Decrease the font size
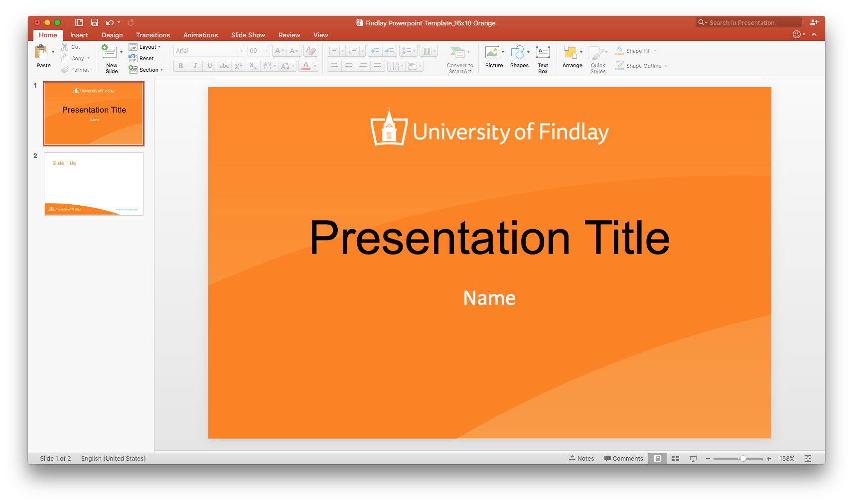 pyautogui.click(x=294, y=51)
